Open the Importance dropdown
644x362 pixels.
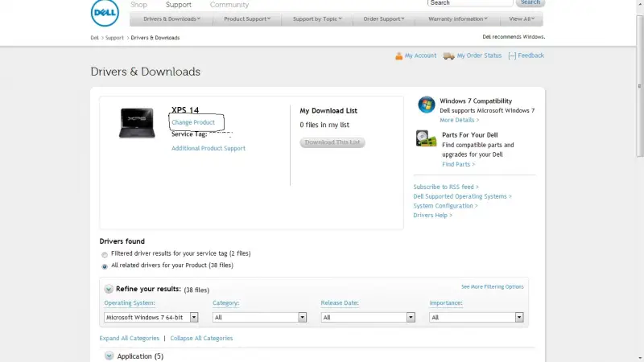[x=477, y=317]
